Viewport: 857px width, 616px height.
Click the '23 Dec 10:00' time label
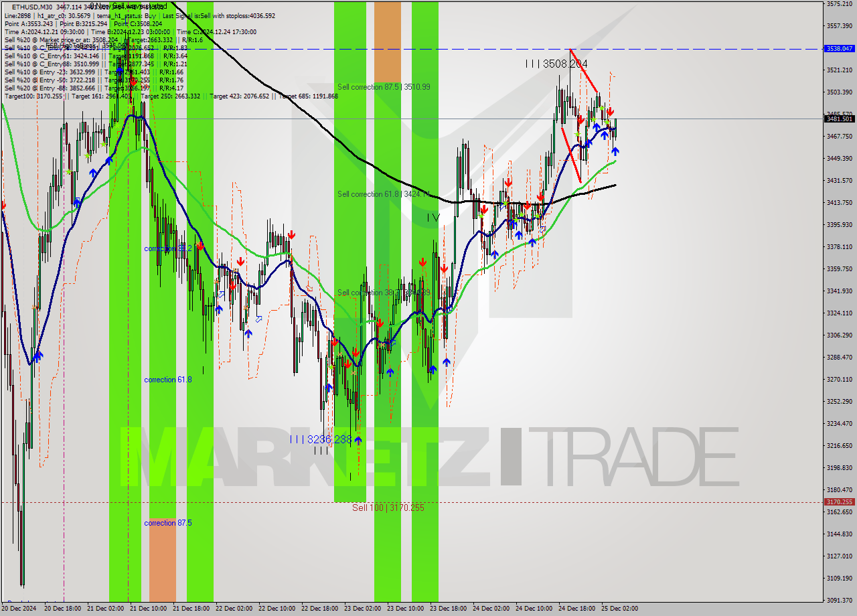406,609
